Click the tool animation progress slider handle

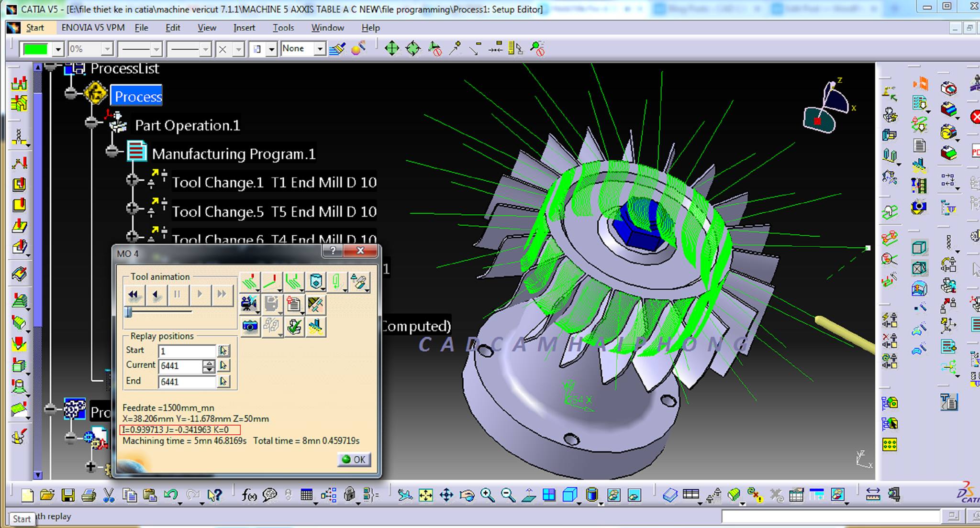tap(129, 312)
